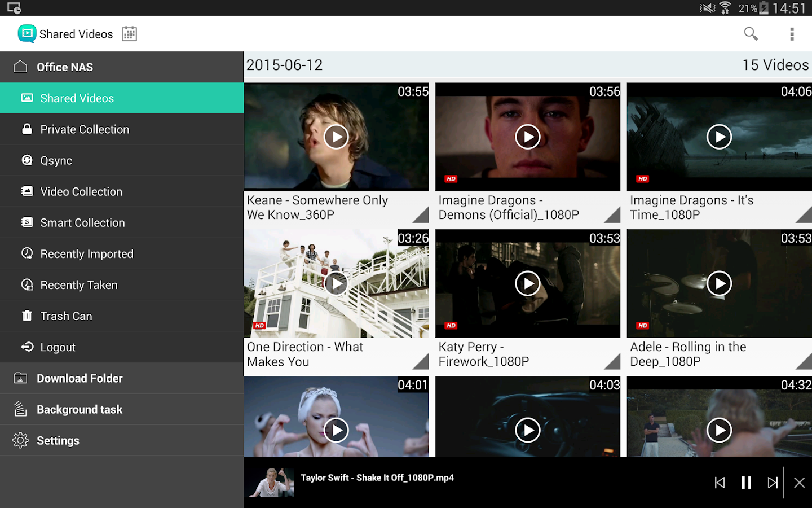Click the Recently Imported clock icon
Viewport: 812px width, 508px height.
pyautogui.click(x=27, y=253)
